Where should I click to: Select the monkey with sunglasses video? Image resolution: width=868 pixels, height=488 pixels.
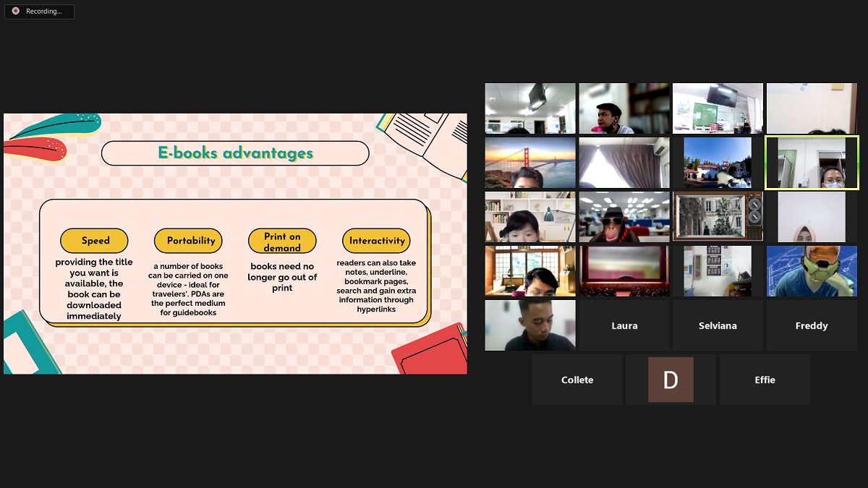(x=624, y=217)
